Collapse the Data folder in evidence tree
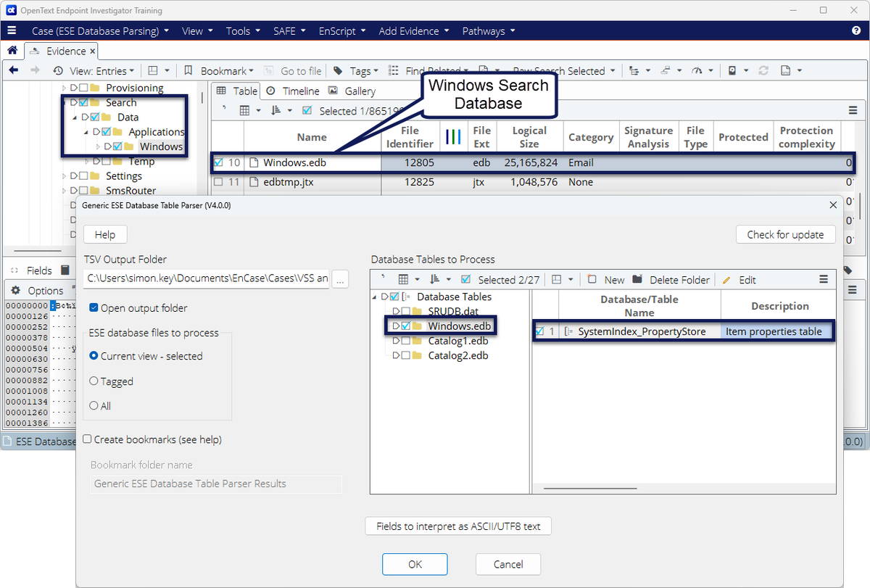The width and height of the screenshot is (870, 588). (75, 117)
